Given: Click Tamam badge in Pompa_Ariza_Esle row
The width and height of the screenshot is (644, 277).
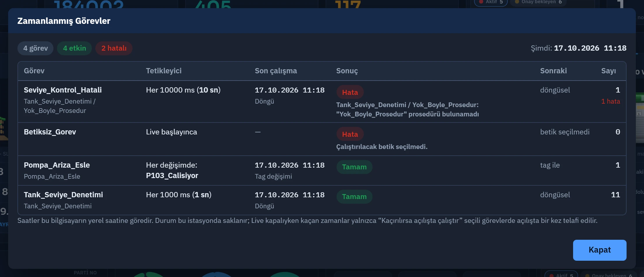Looking at the screenshot, I should click(354, 167).
